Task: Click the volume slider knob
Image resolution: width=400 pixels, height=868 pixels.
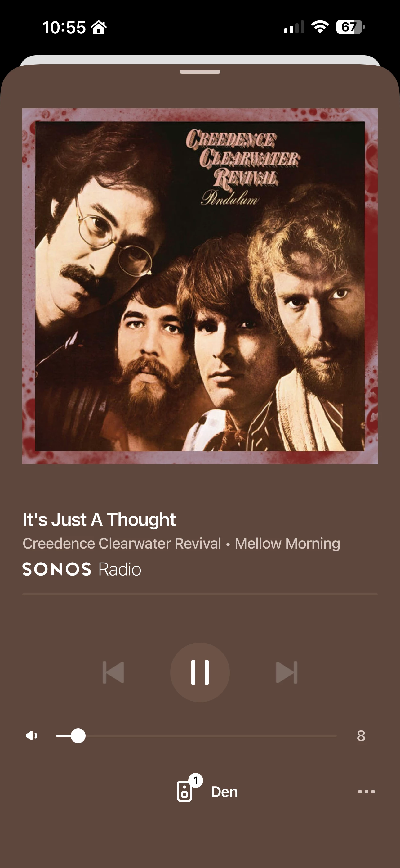Action: click(x=78, y=735)
